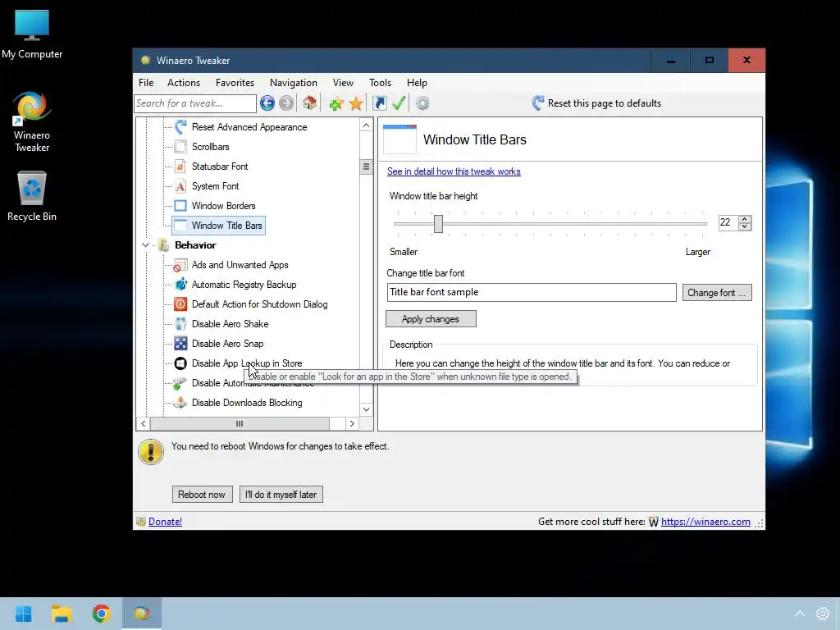
Task: Open the taskbar settings gear icon
Action: [823, 614]
